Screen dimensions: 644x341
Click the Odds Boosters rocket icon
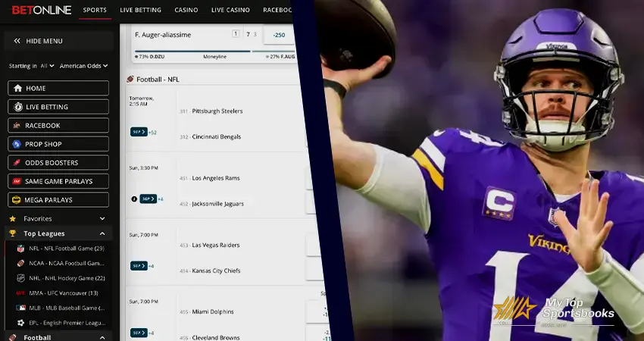[x=17, y=163]
